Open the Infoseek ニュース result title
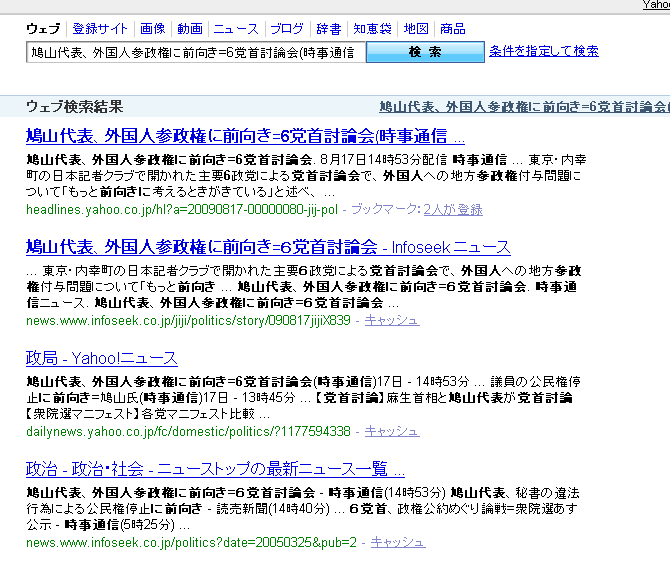Screen dimensions: 670x568 268,247
